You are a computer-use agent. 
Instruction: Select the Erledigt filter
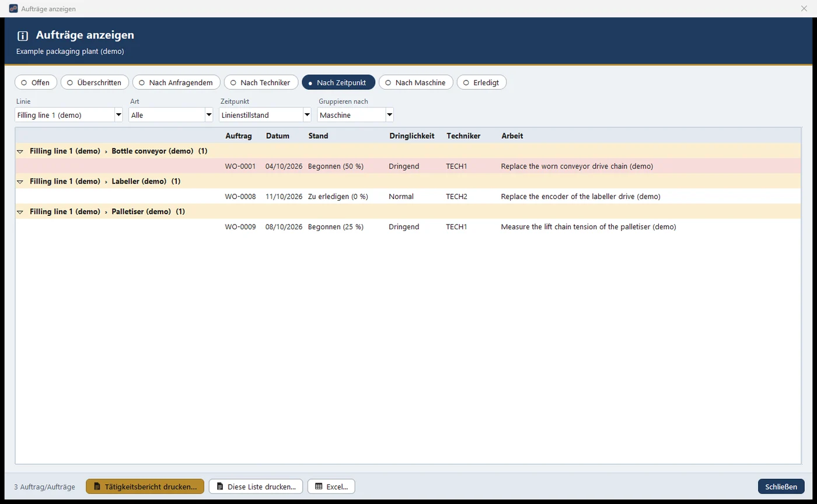point(481,82)
